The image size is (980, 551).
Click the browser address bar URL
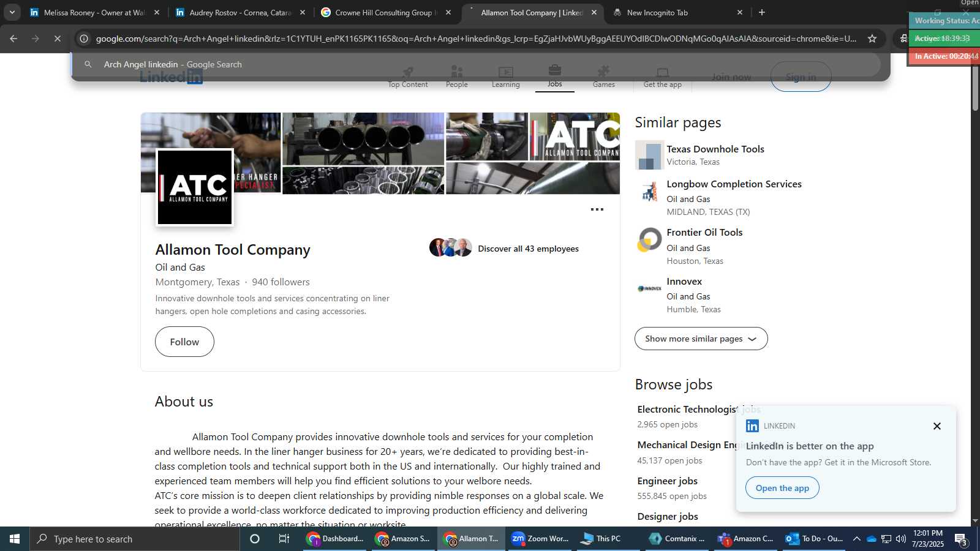(x=476, y=39)
